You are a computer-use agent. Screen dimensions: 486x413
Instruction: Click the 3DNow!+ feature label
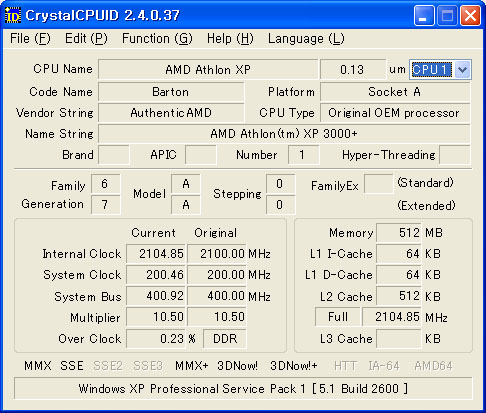(294, 366)
